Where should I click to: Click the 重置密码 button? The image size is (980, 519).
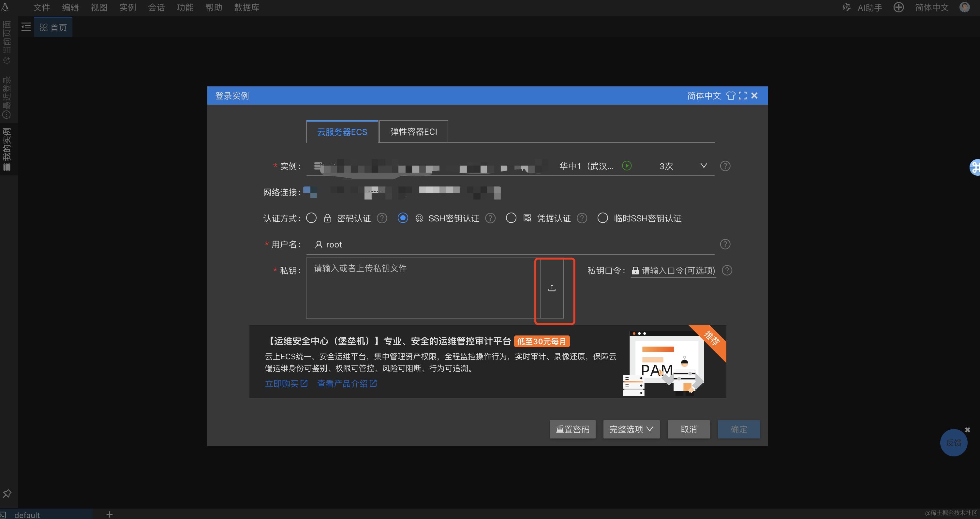572,429
